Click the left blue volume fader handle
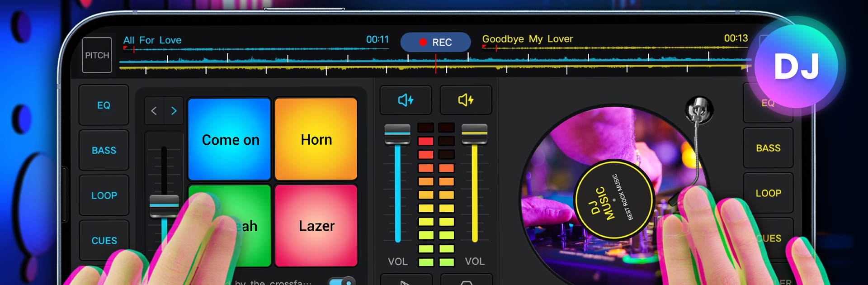 397,134
